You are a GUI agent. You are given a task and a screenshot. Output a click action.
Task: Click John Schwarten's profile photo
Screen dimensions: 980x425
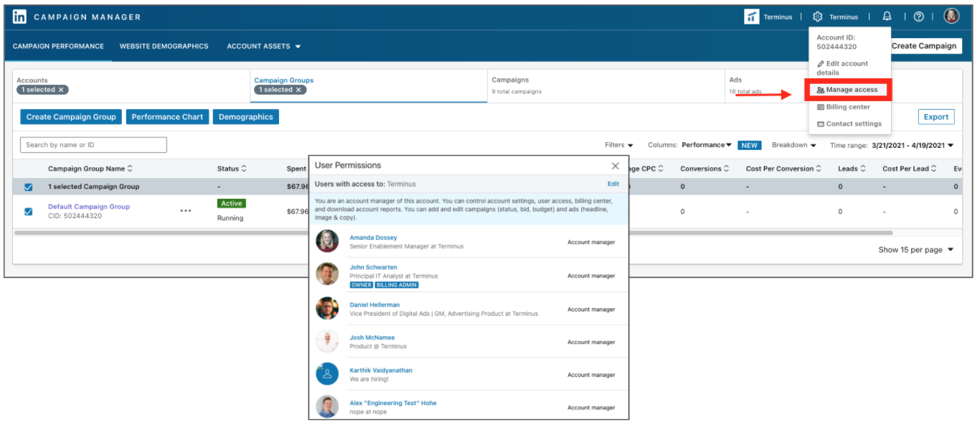(x=327, y=274)
